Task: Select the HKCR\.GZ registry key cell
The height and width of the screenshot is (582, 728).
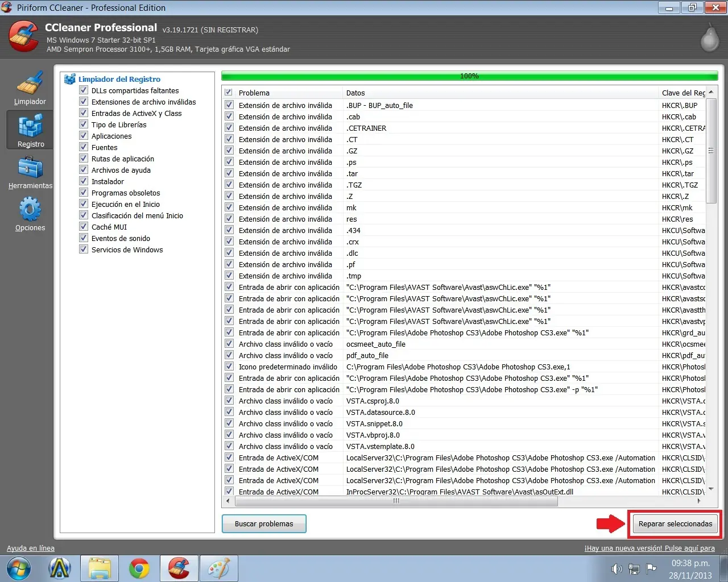Action: 678,151
